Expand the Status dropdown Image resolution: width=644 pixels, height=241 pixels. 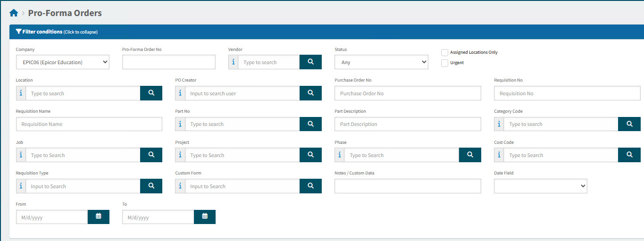(381, 62)
